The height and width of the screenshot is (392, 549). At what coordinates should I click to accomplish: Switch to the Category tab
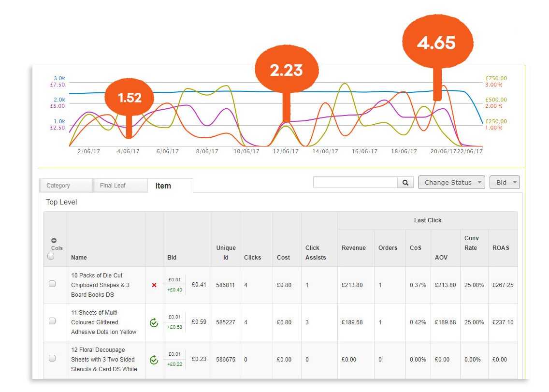(65, 186)
